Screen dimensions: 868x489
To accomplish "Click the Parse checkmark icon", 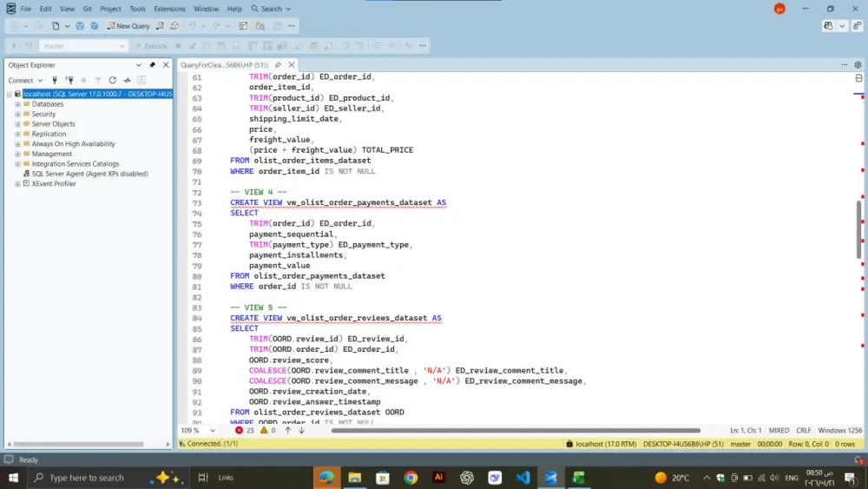I will tap(192, 46).
